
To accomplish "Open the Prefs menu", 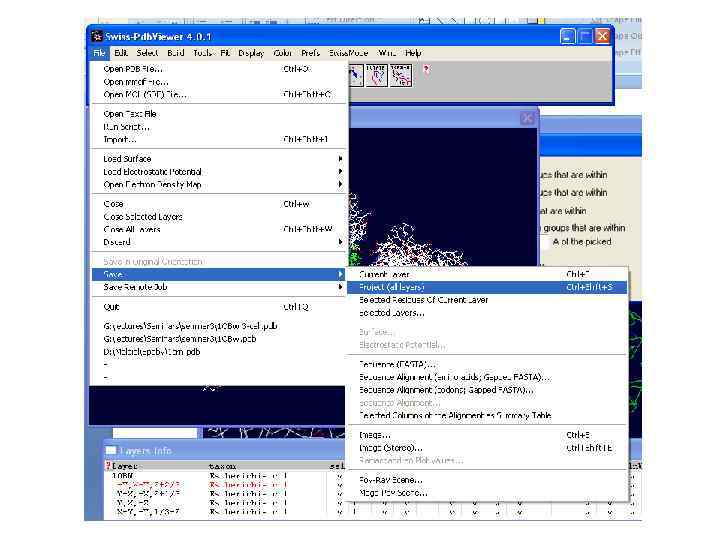I will point(310,53).
